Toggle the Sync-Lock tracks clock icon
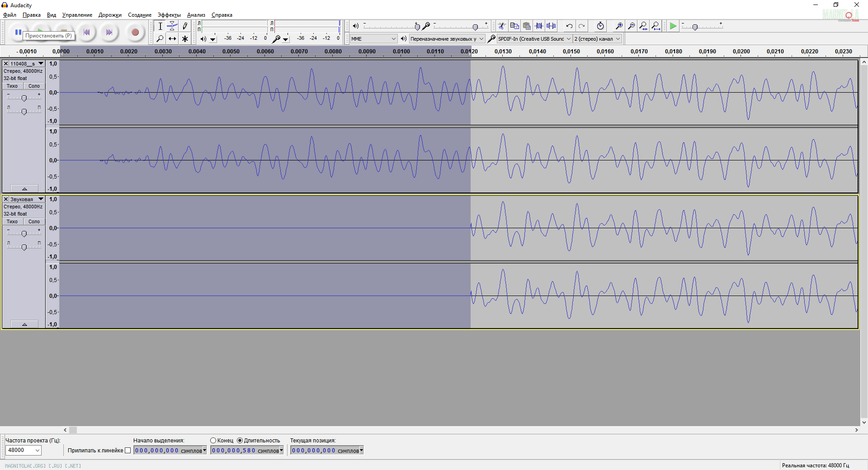This screenshot has height=470, width=868. point(600,26)
